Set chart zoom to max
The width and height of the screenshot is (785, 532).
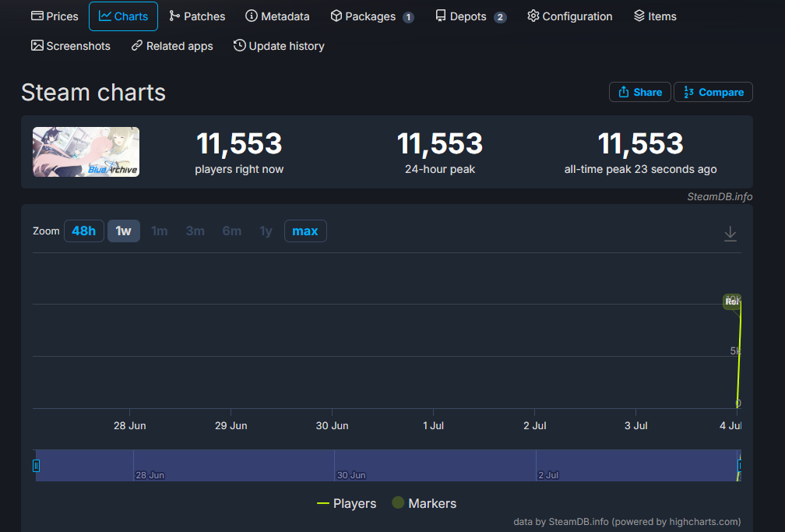click(305, 231)
